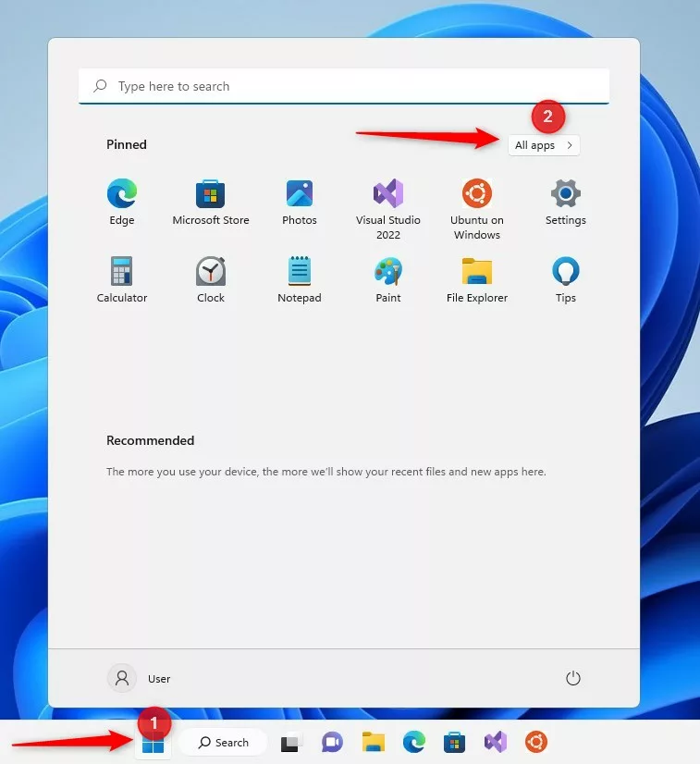
Task: Open the Settings gear app
Action: coord(566,202)
